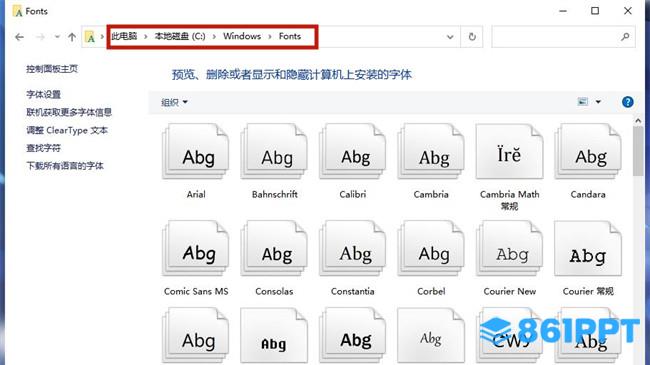Click 本地磁盘 (C:) in the address path

point(180,36)
